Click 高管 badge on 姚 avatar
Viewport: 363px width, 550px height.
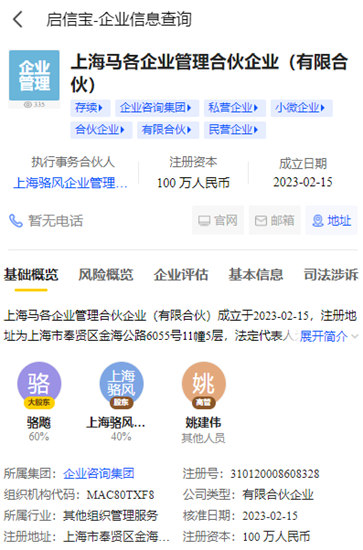click(203, 402)
